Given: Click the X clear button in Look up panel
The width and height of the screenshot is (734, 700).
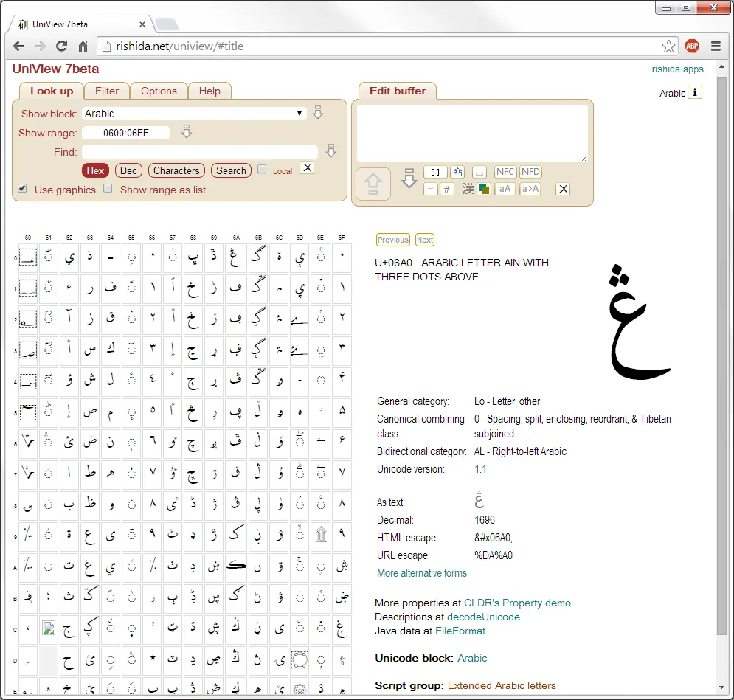Looking at the screenshot, I should point(307,168).
